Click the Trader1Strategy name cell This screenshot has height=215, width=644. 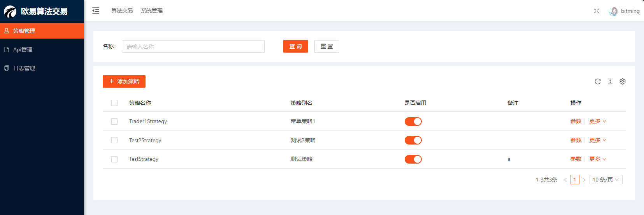pyautogui.click(x=148, y=122)
